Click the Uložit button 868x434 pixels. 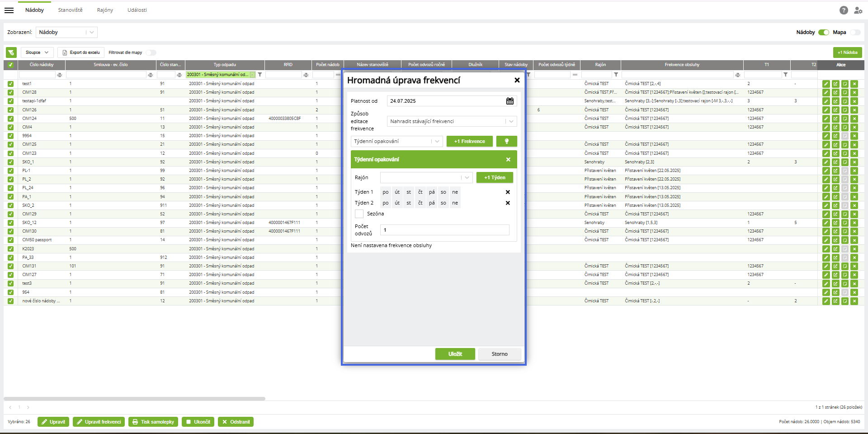click(455, 354)
